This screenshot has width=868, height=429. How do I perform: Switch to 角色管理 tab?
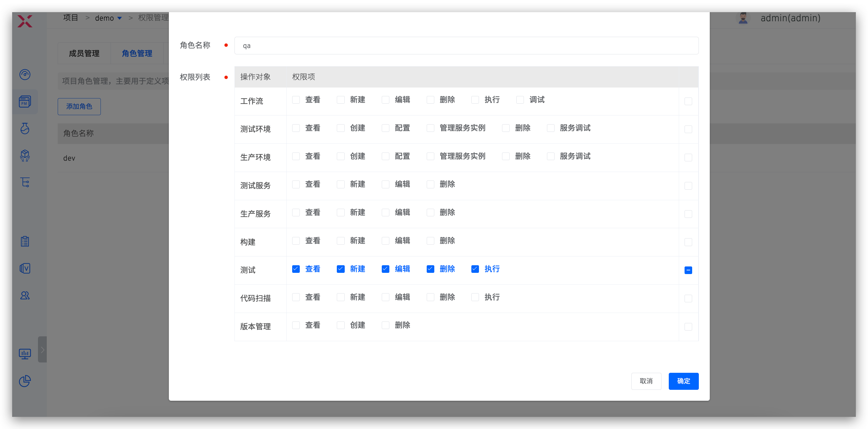point(137,53)
